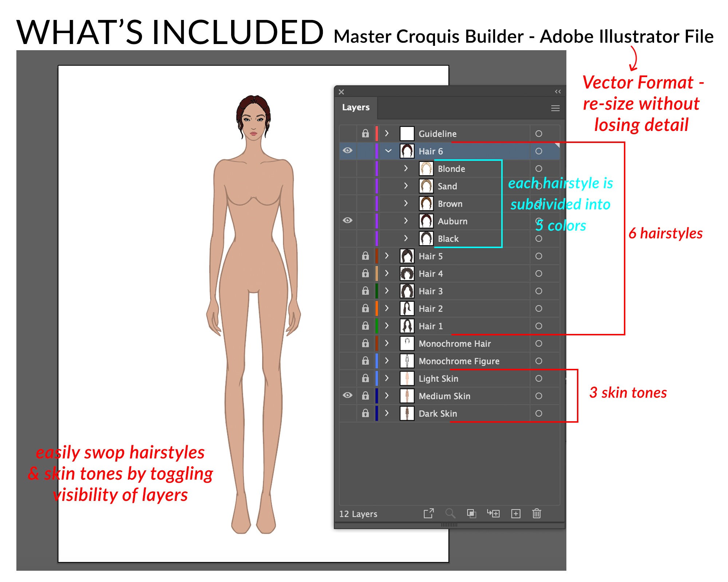Click the Collect for Export icon
The height and width of the screenshot is (582, 728).
pyautogui.click(x=429, y=513)
